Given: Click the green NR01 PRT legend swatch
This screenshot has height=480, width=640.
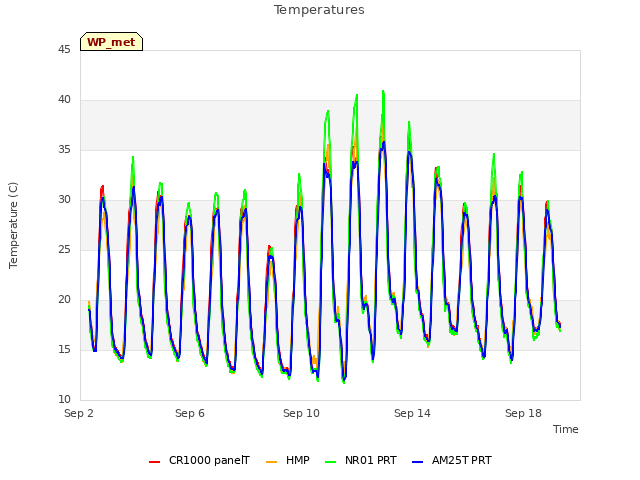Looking at the screenshot, I should pos(331,462).
